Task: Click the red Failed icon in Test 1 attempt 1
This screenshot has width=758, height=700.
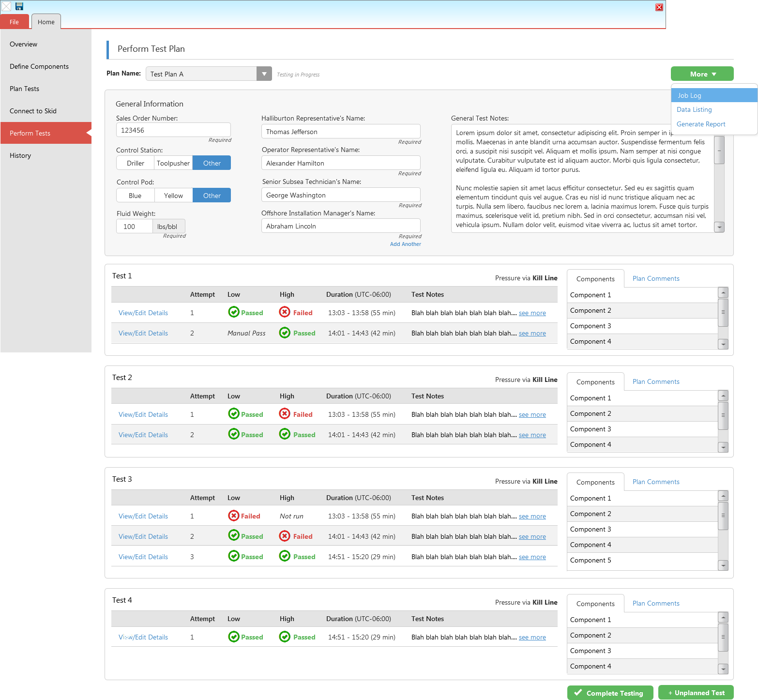Action: tap(285, 312)
